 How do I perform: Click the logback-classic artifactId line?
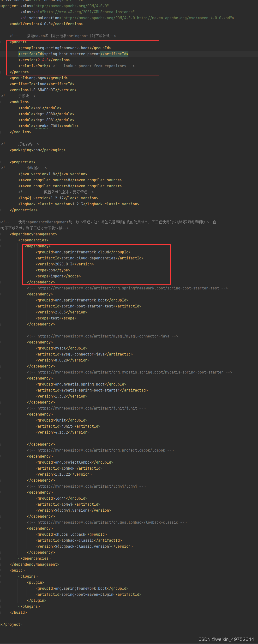click(x=79, y=540)
